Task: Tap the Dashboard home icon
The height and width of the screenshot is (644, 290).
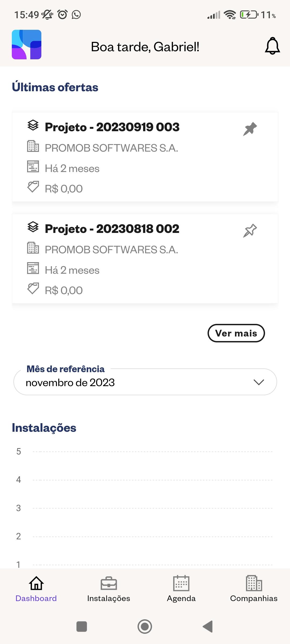Action: (36, 583)
